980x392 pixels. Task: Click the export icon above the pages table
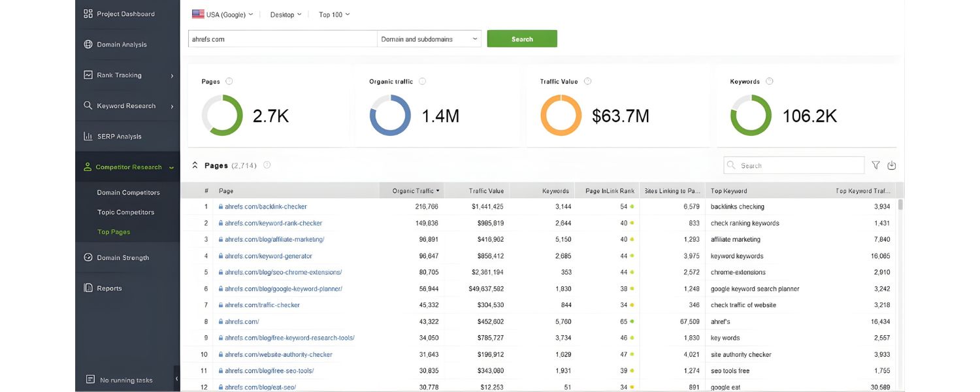891,165
